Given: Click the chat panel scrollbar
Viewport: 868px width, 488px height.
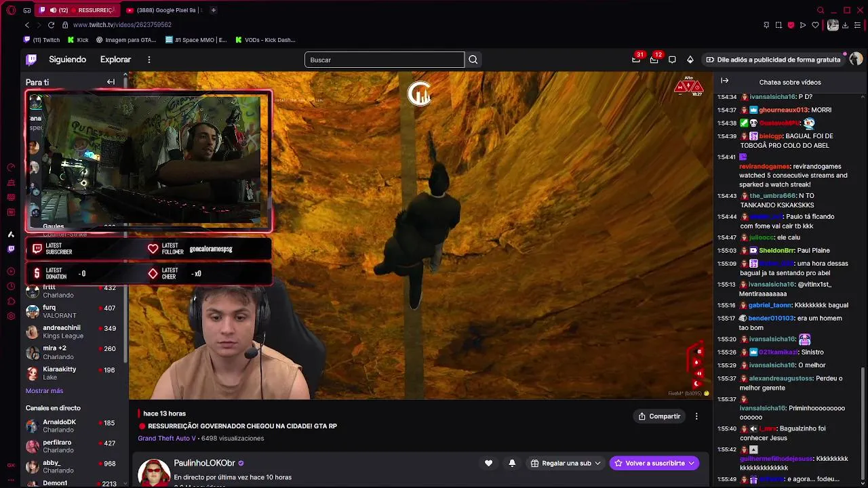Looking at the screenshot, I should pos(863,424).
